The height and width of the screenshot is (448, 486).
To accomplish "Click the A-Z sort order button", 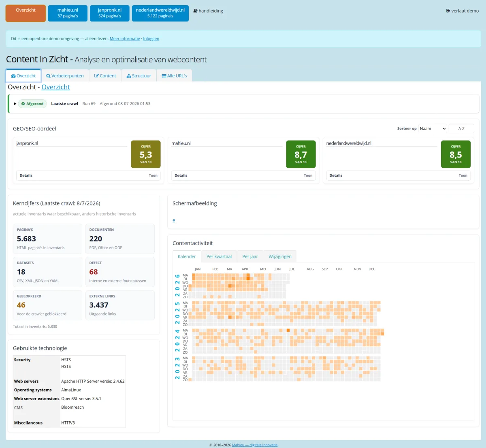I will [461, 128].
